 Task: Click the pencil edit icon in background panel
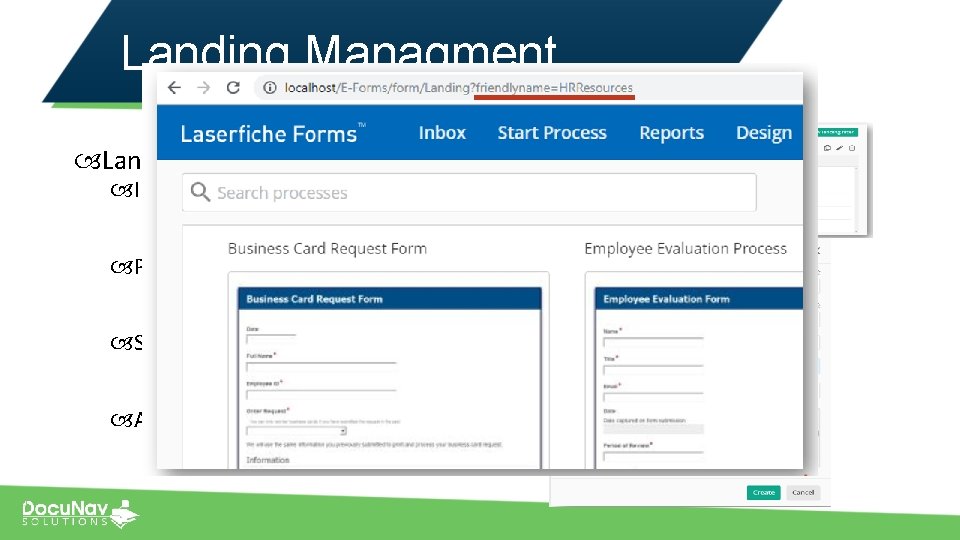tap(839, 148)
